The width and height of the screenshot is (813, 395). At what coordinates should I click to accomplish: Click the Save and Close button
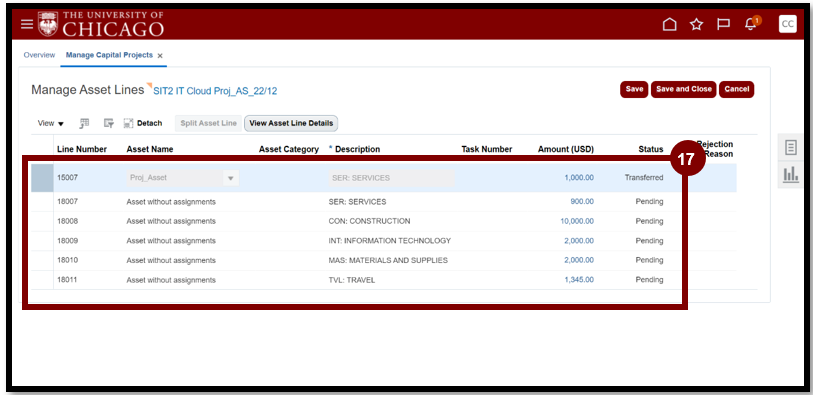(x=683, y=89)
